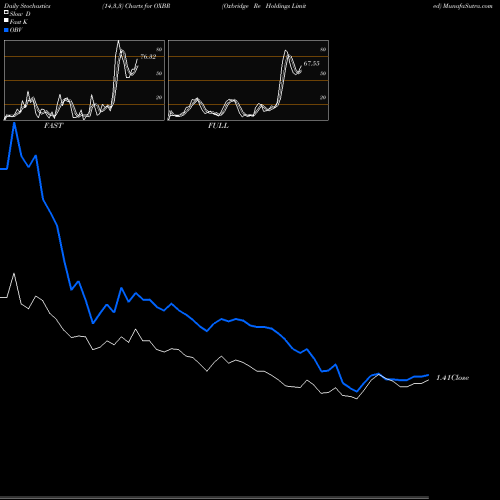Click the 'Charts for OXBR' heading

click(148, 6)
